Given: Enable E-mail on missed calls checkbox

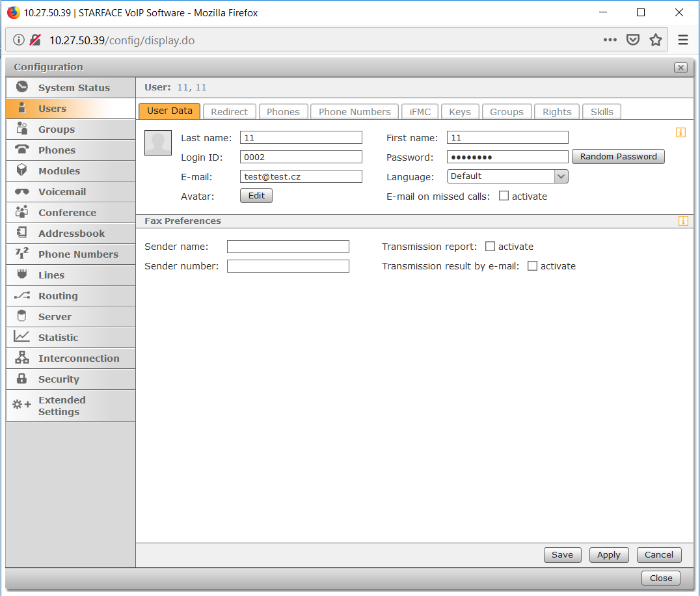Looking at the screenshot, I should 504,196.
